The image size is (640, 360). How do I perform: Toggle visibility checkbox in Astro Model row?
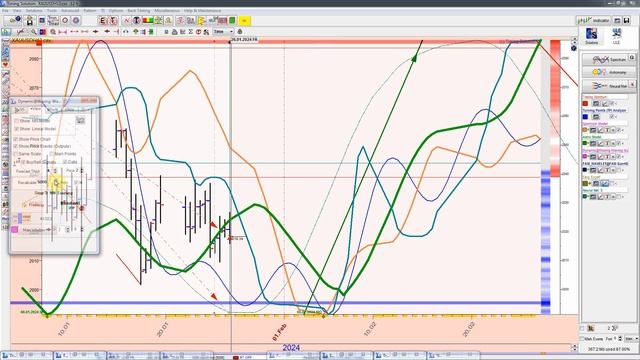tap(619, 143)
